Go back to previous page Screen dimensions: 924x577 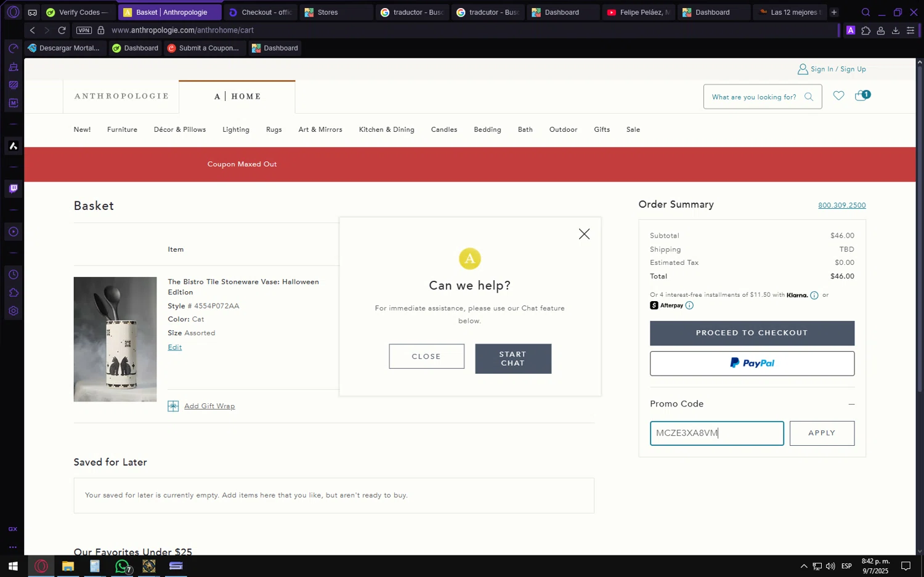(x=33, y=30)
